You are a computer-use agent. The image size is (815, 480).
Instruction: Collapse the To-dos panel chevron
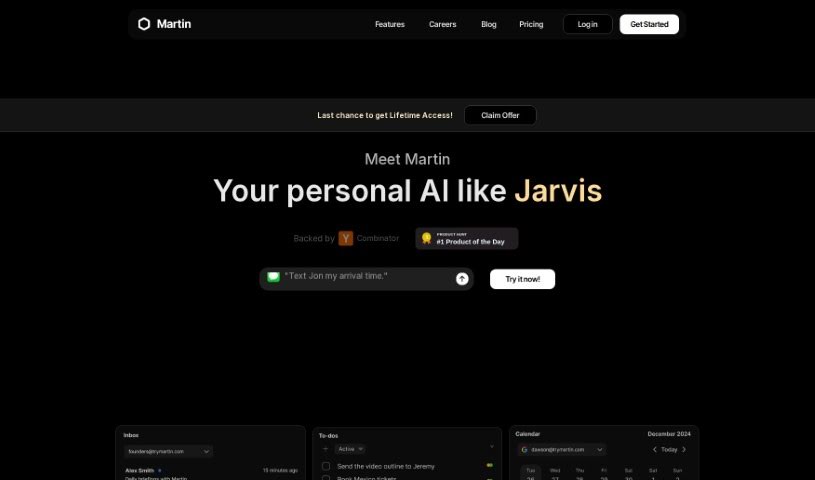click(492, 447)
